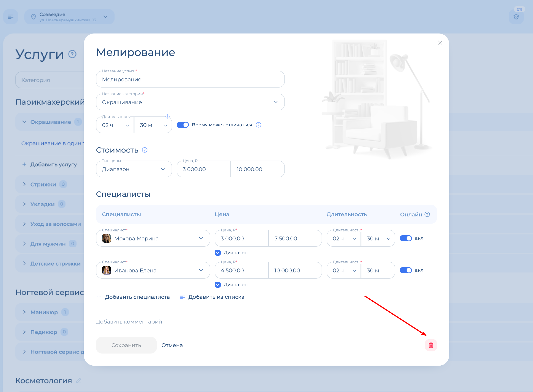Open the Название категории Окрашивание dropdown
The height and width of the screenshot is (392, 533).
coord(190,102)
